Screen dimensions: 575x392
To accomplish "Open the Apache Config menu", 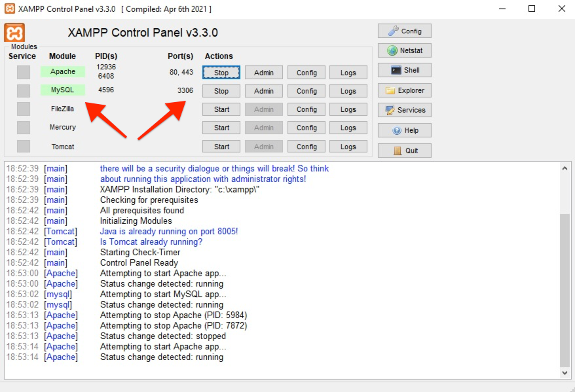I will 306,73.
